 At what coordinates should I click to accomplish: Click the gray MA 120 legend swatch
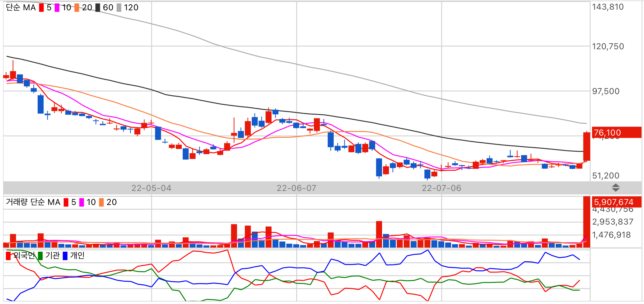(119, 8)
